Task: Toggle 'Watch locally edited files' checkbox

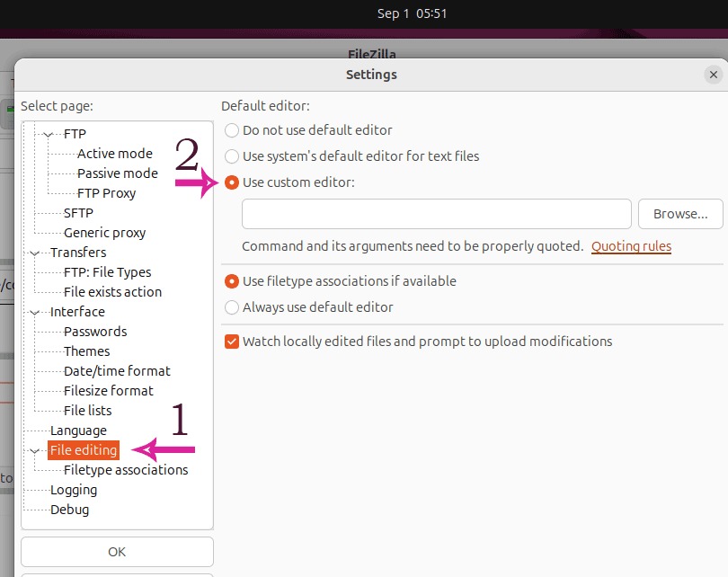Action: (232, 342)
